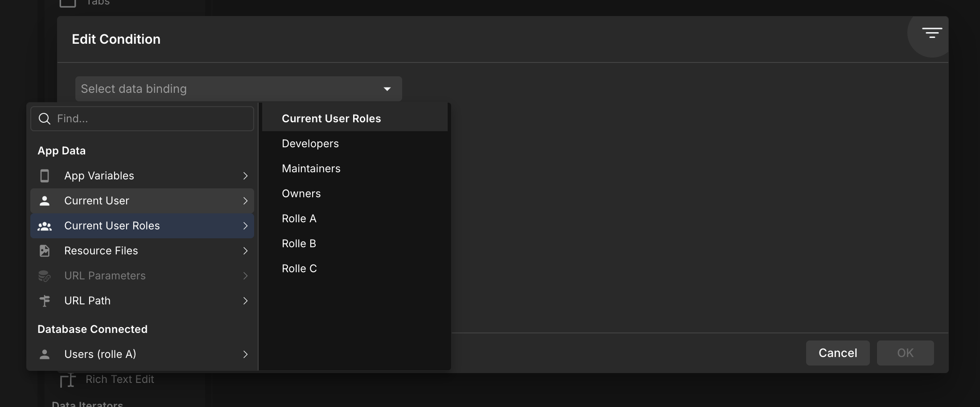980x407 pixels.
Task: Expand the URL Path chevron
Action: (x=245, y=301)
